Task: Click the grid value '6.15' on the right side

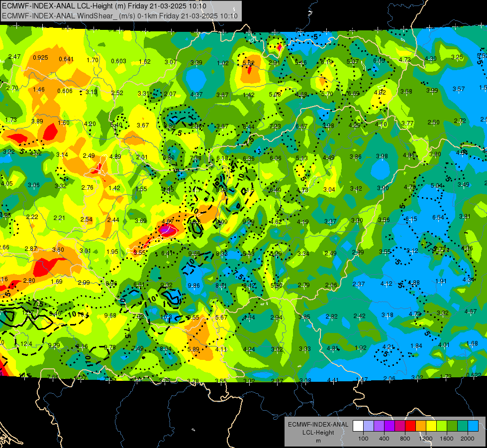Action: click(411, 219)
